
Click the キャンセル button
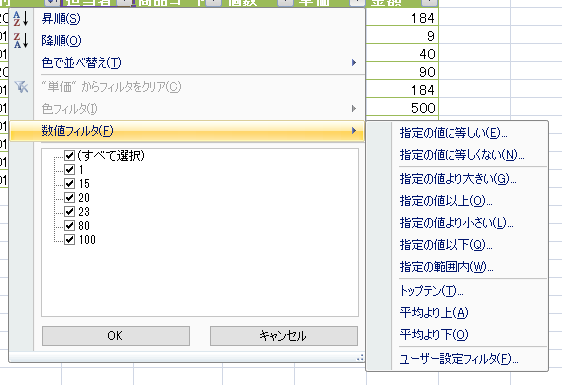[x=284, y=336]
